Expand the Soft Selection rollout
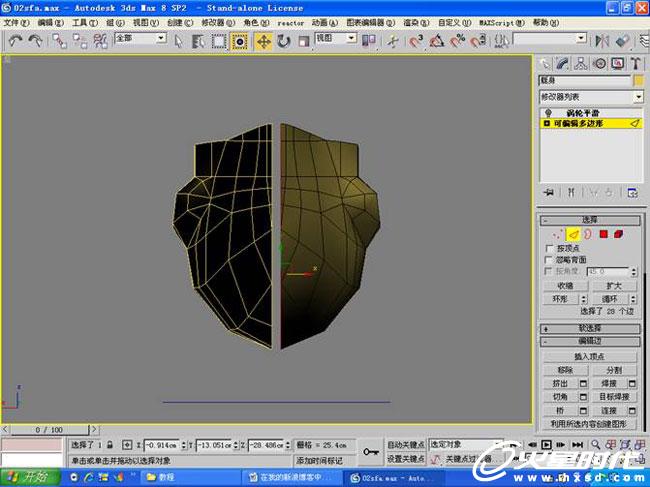Image resolution: width=650 pixels, height=487 pixels. [x=590, y=329]
